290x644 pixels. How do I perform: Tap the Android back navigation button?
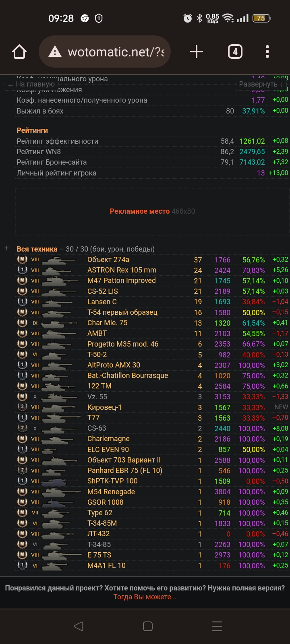(79, 626)
